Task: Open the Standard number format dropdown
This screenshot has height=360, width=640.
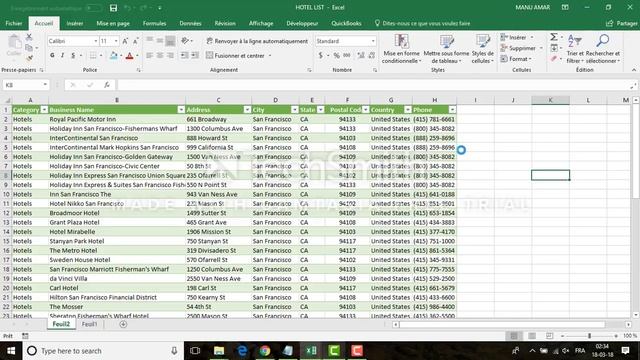Action: tap(373, 41)
